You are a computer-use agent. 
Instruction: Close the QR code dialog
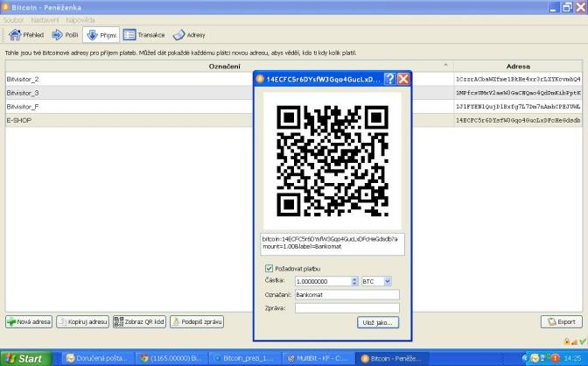403,79
